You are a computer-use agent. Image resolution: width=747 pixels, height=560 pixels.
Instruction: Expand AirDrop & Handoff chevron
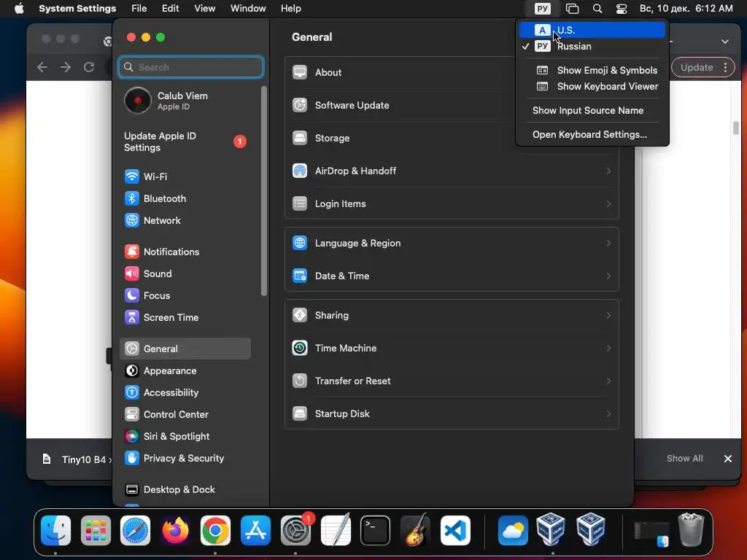click(x=608, y=171)
